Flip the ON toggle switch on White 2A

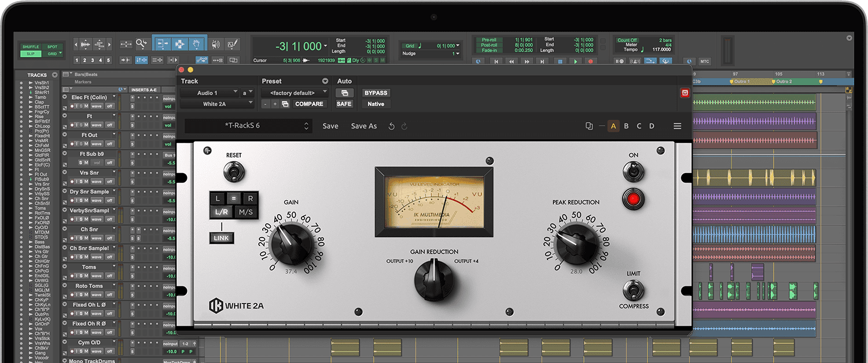[x=633, y=171]
